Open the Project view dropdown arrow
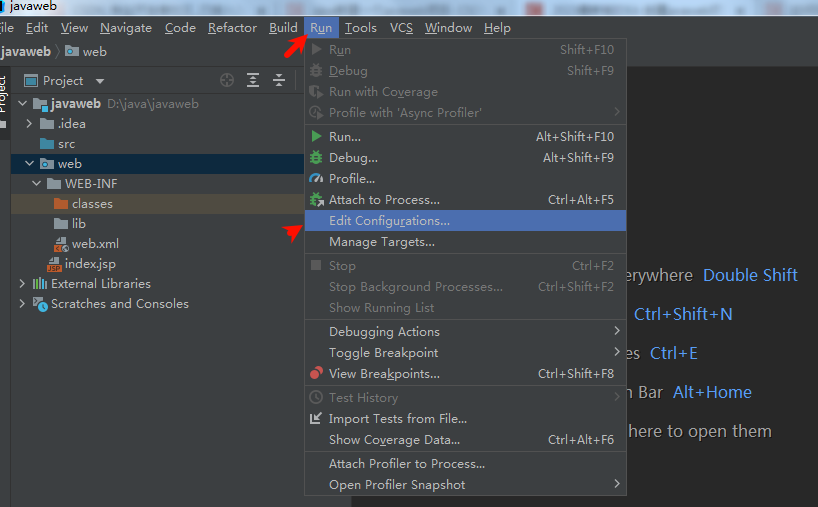Viewport: 818px width, 507px height. click(100, 81)
